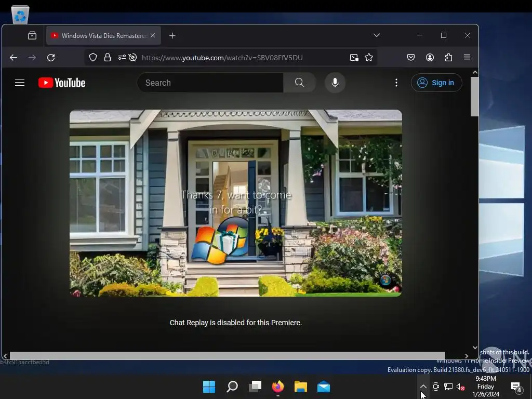Image resolution: width=532 pixels, height=399 pixels.
Task: Select the Windows Vista Dies Remastered tab
Action: [x=103, y=36]
